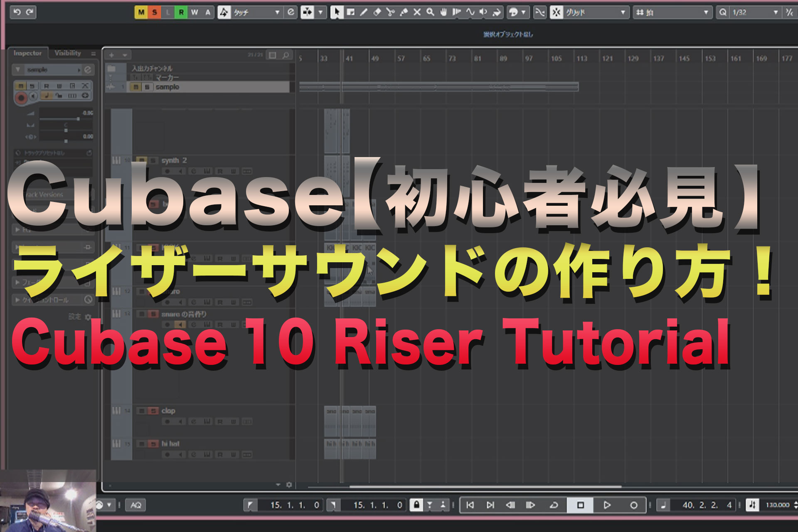Click the Undo arrow icon
The width and height of the screenshot is (798, 532).
[x=17, y=12]
